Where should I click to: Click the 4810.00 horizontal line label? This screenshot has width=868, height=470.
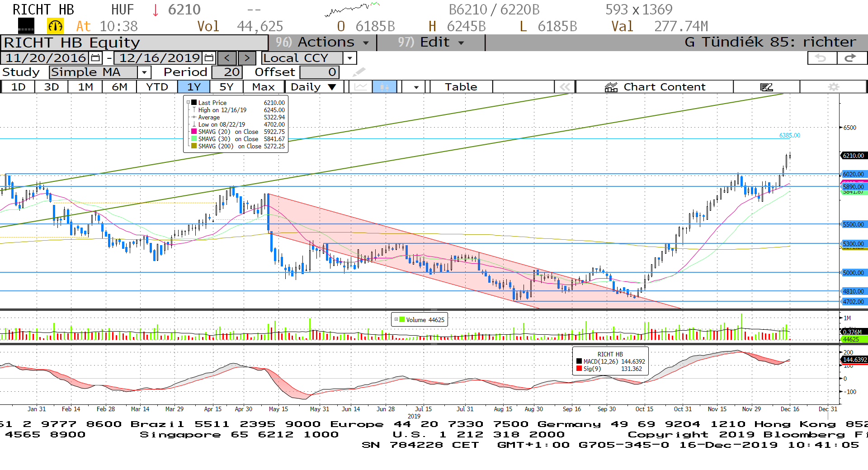coord(853,291)
